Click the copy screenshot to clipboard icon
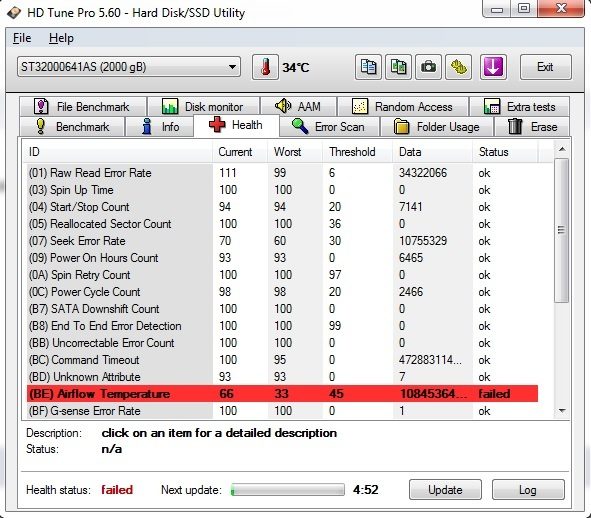This screenshot has height=518, width=591. click(x=398, y=67)
